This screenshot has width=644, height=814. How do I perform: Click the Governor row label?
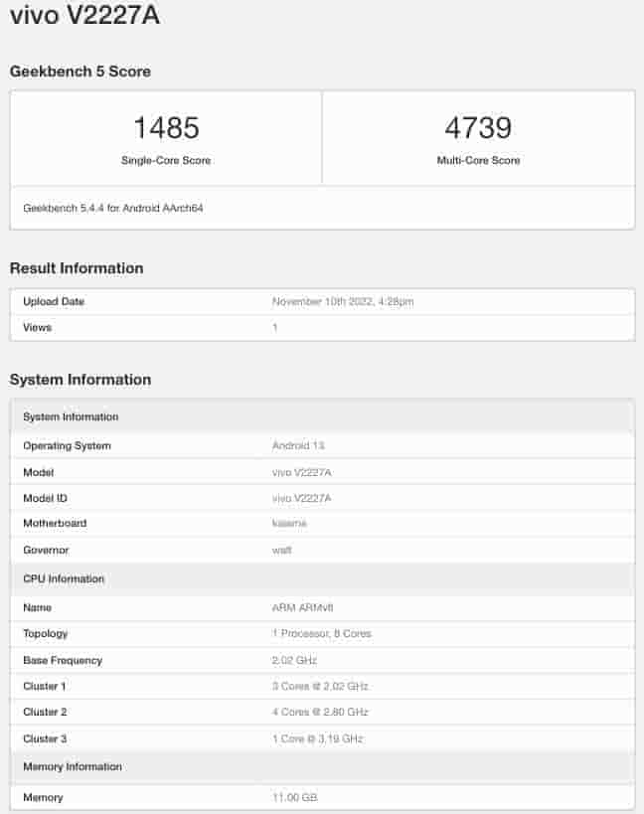tap(46, 550)
